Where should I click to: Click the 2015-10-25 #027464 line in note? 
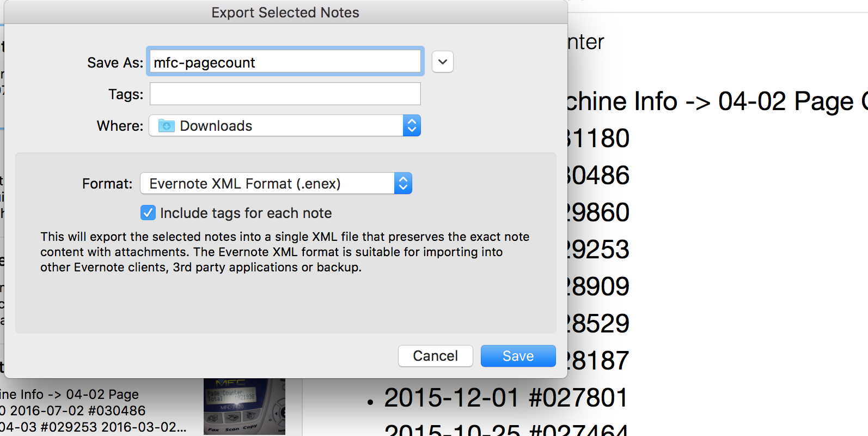pyautogui.click(x=506, y=431)
